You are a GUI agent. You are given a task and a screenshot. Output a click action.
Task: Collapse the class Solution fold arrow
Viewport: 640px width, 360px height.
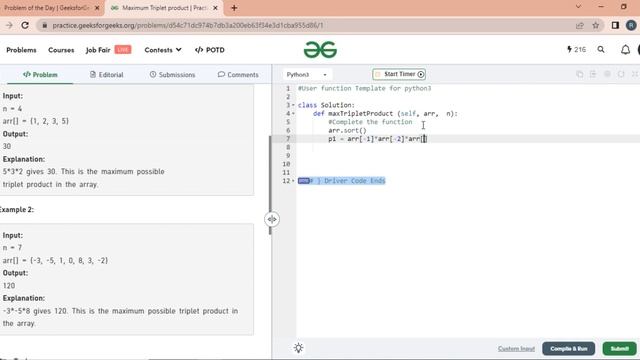click(x=293, y=105)
